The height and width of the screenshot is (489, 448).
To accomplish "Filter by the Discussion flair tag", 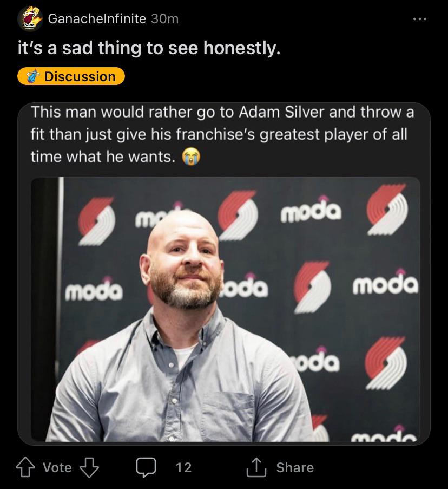I will (71, 76).
